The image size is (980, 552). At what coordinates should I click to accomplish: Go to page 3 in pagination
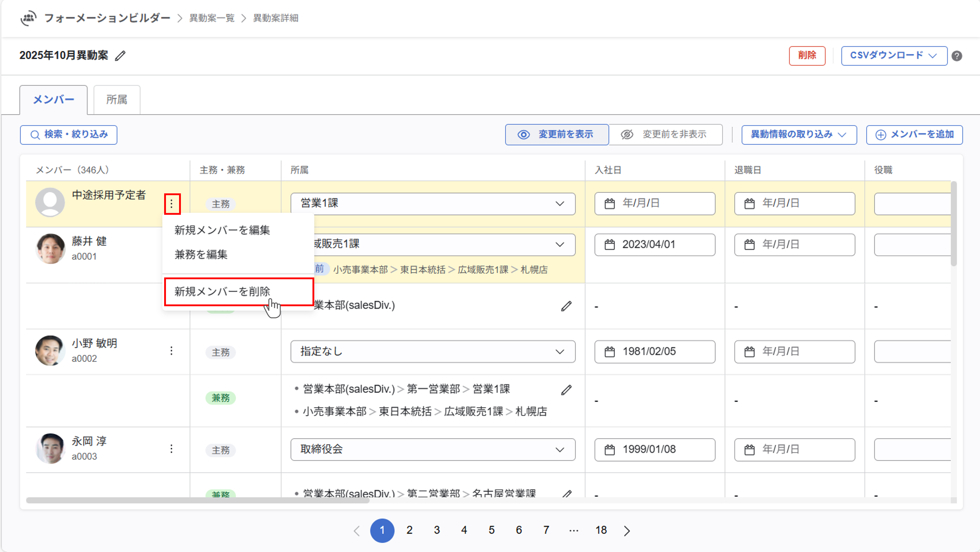tap(437, 530)
